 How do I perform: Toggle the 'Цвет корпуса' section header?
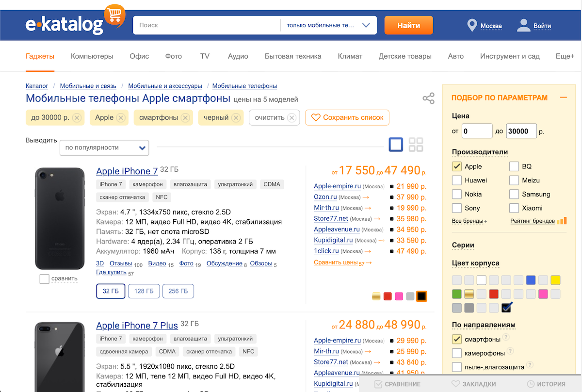475,263
